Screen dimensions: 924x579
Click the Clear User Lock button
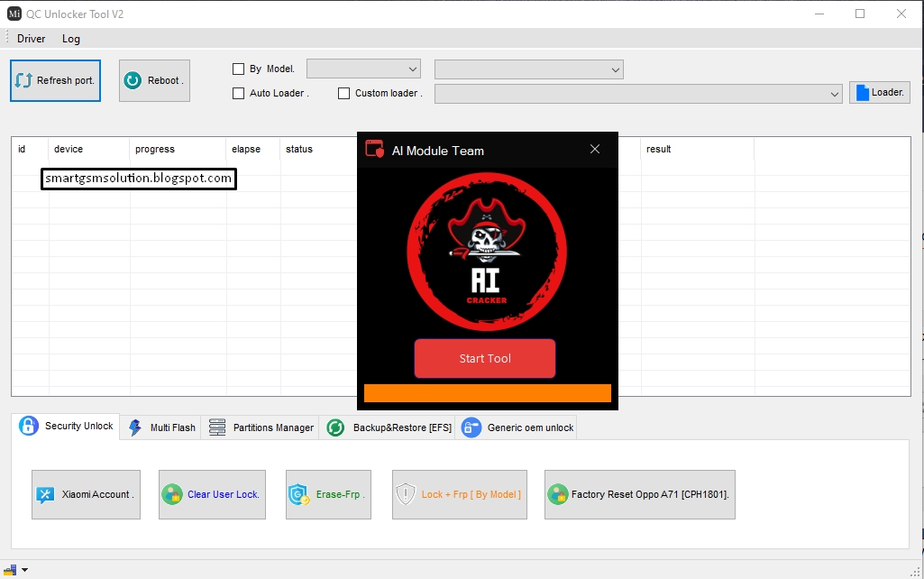coord(212,494)
